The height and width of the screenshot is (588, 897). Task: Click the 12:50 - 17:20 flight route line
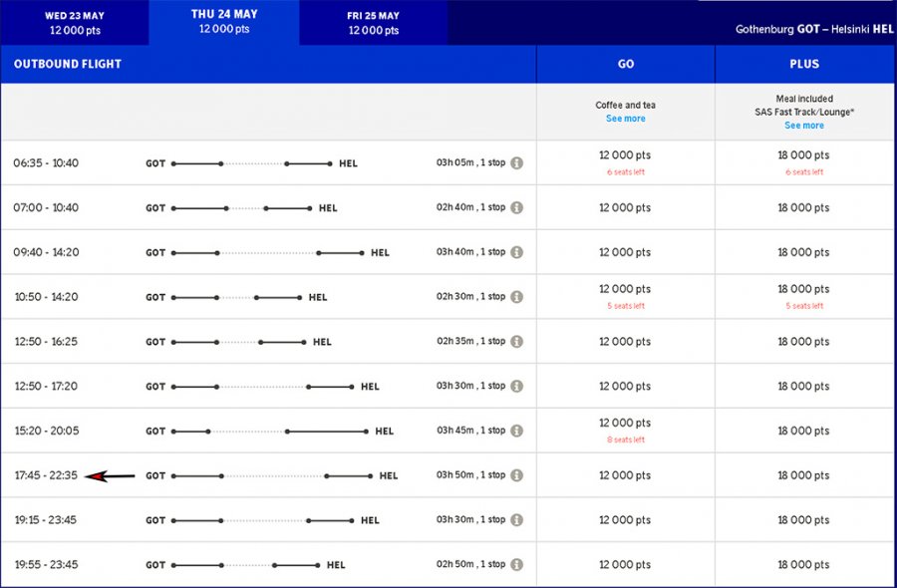262,387
